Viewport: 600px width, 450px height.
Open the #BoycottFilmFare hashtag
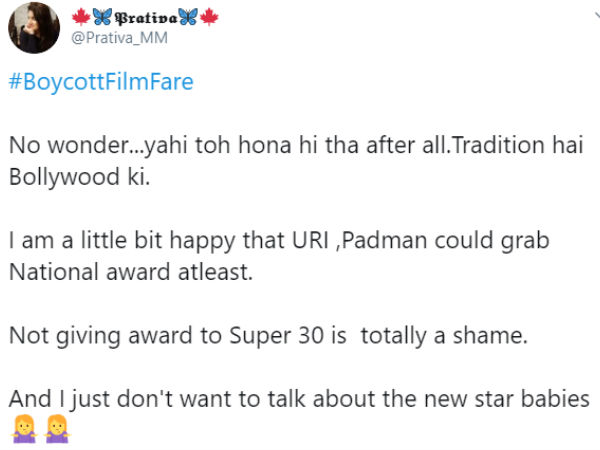[x=101, y=82]
